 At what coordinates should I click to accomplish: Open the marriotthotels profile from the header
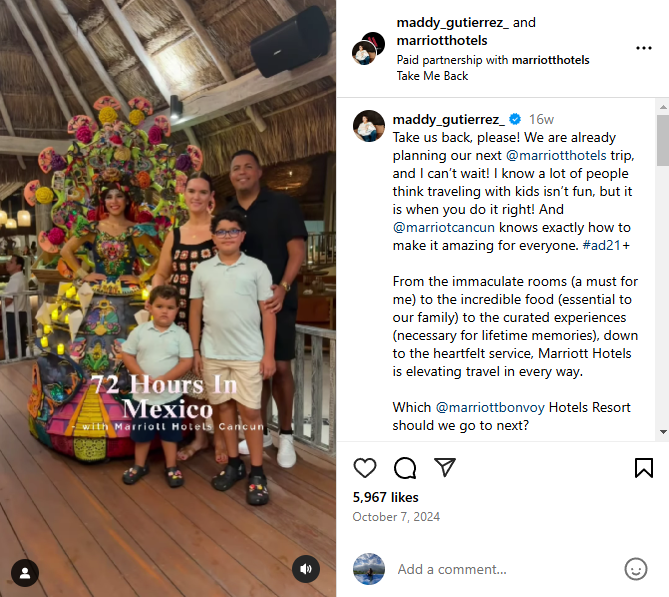[442, 41]
